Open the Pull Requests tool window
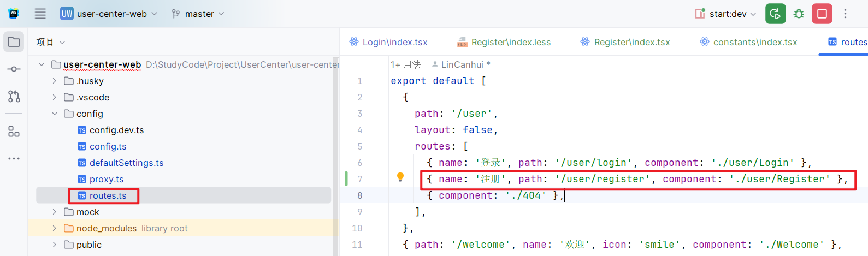The width and height of the screenshot is (868, 256). pyautogui.click(x=14, y=97)
